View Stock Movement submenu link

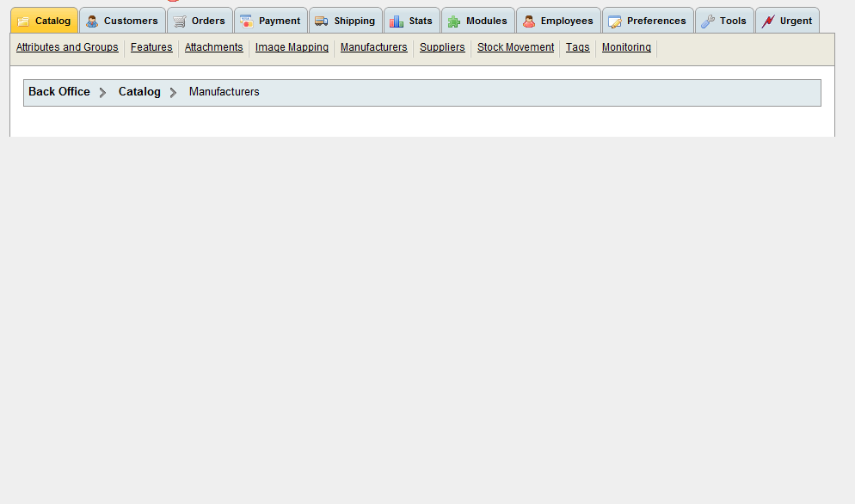point(516,47)
